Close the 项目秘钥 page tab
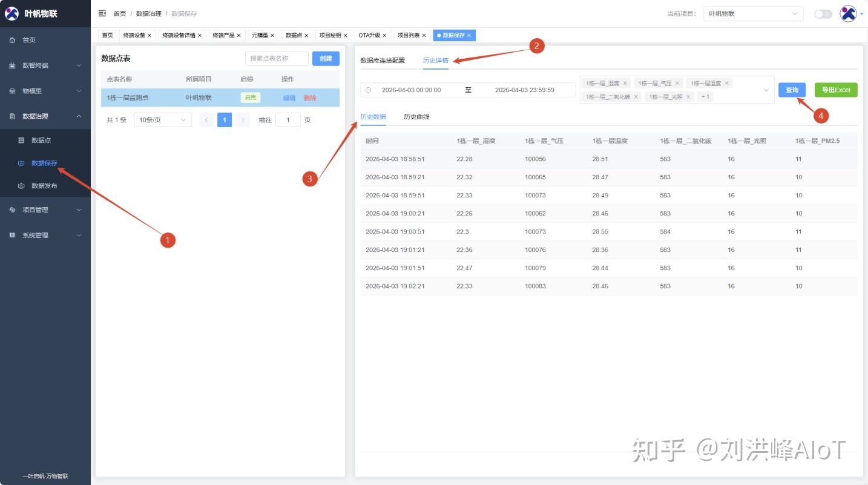Image resolution: width=868 pixels, height=485 pixels. click(x=346, y=36)
